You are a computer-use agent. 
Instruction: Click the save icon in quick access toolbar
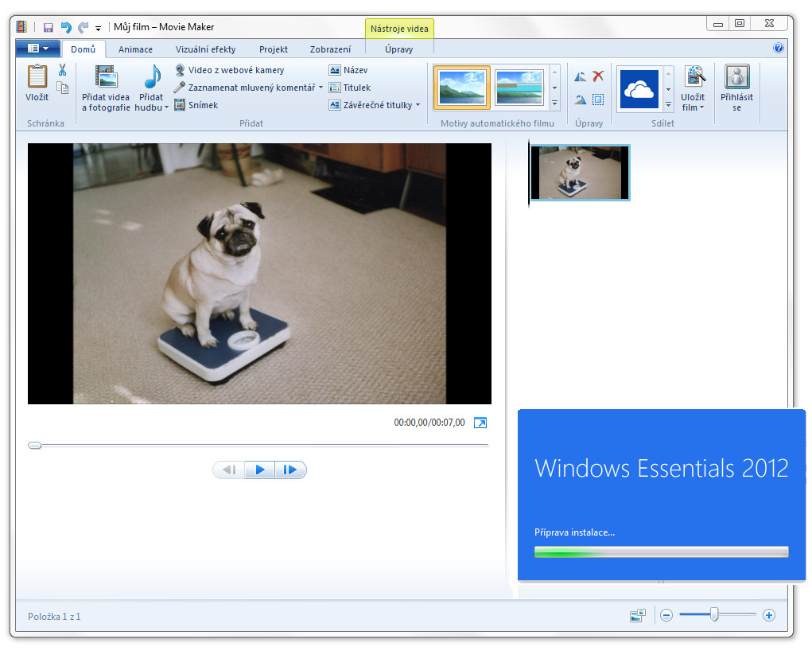point(49,28)
